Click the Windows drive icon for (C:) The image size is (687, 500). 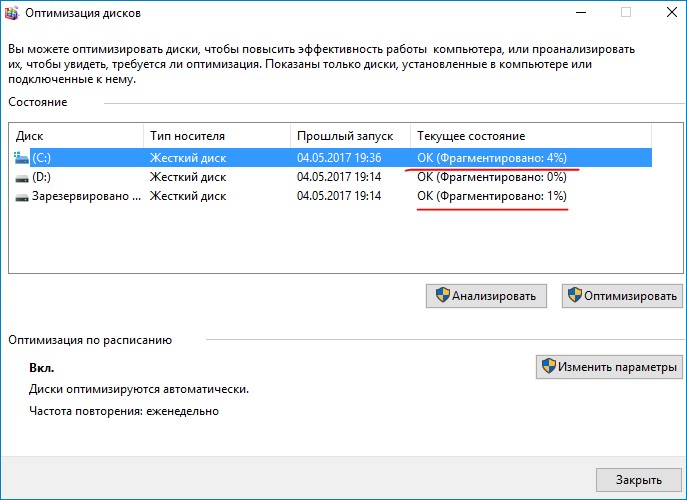tap(22, 158)
